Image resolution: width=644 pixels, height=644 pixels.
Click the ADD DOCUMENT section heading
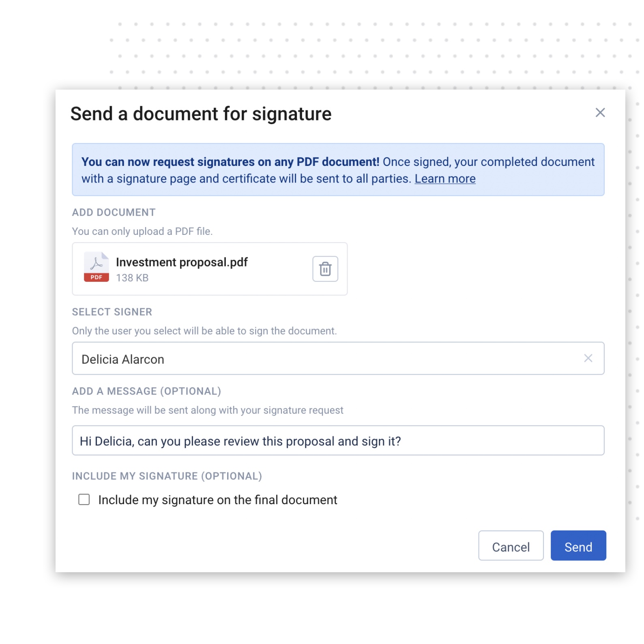coord(114,213)
